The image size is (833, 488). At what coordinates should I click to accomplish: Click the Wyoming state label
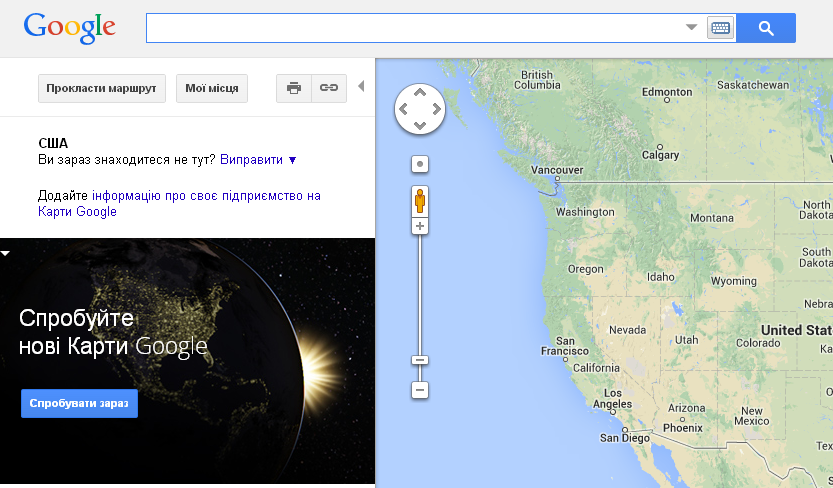[x=734, y=281]
